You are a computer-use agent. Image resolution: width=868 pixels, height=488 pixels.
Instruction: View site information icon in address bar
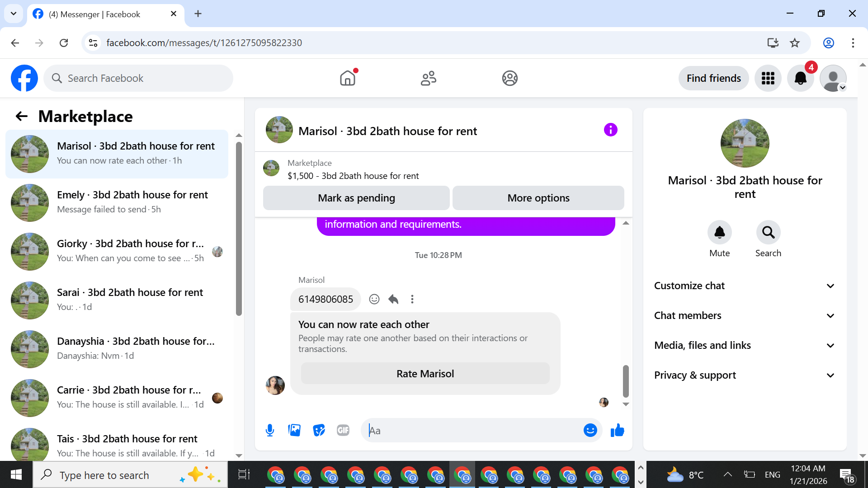pyautogui.click(x=93, y=43)
